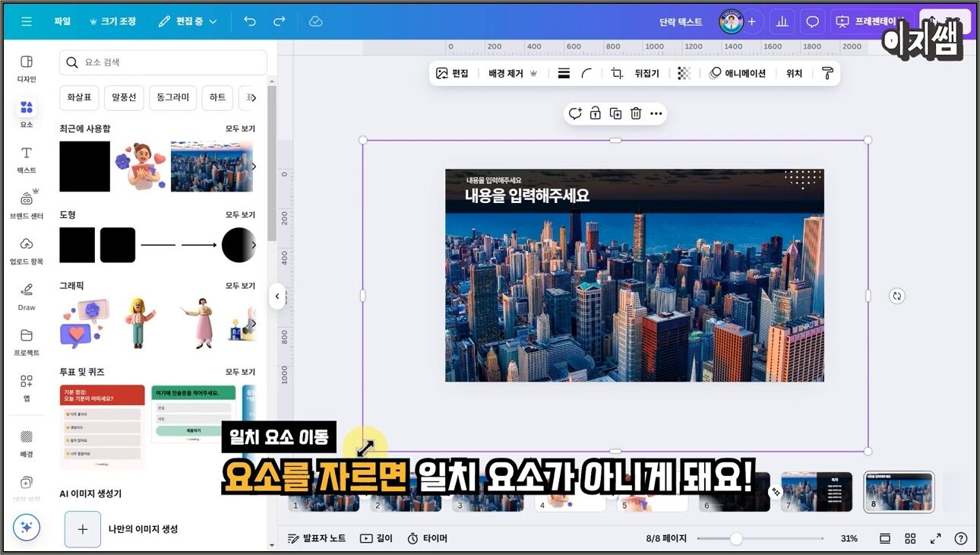
Task: Select the 하트 suggestion chip
Action: 218,97
